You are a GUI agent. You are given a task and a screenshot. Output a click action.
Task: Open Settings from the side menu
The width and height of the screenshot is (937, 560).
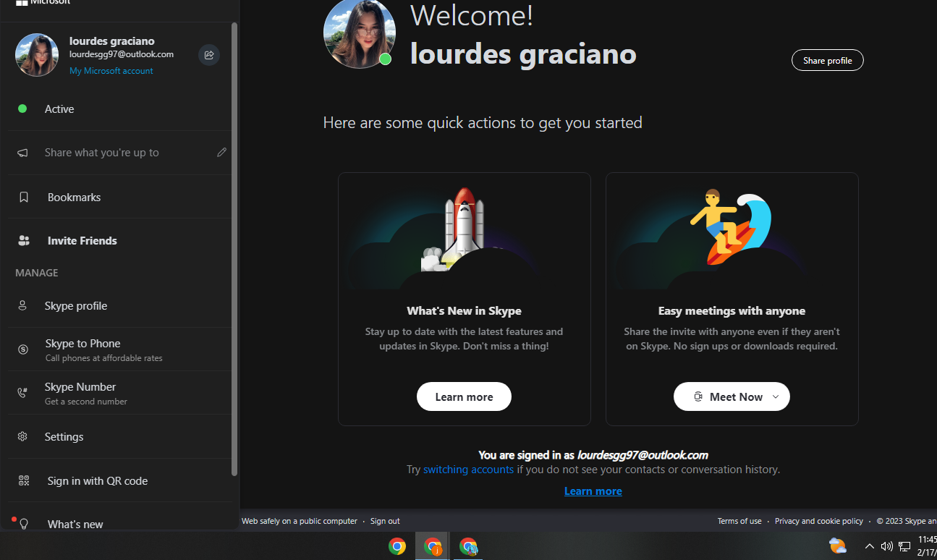pos(120,437)
